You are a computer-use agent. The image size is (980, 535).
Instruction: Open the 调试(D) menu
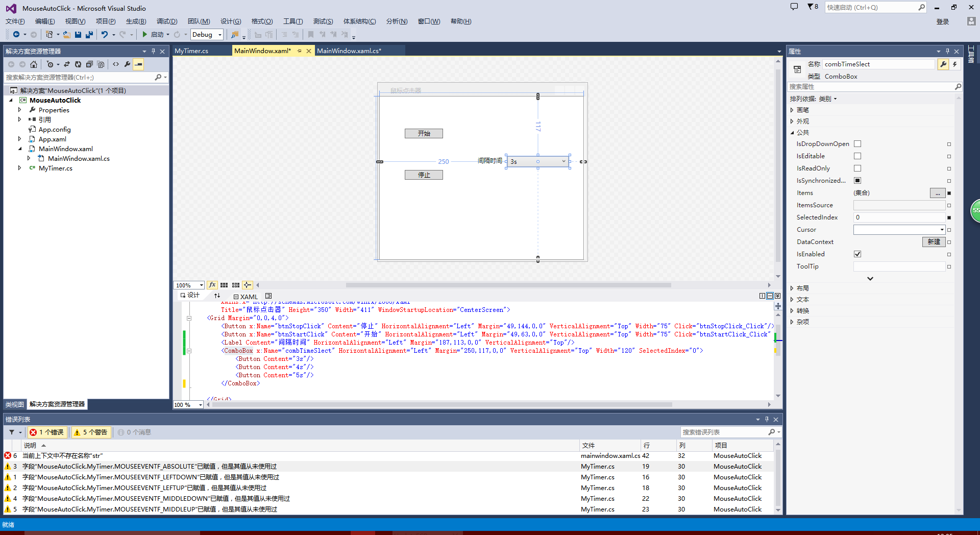(167, 21)
